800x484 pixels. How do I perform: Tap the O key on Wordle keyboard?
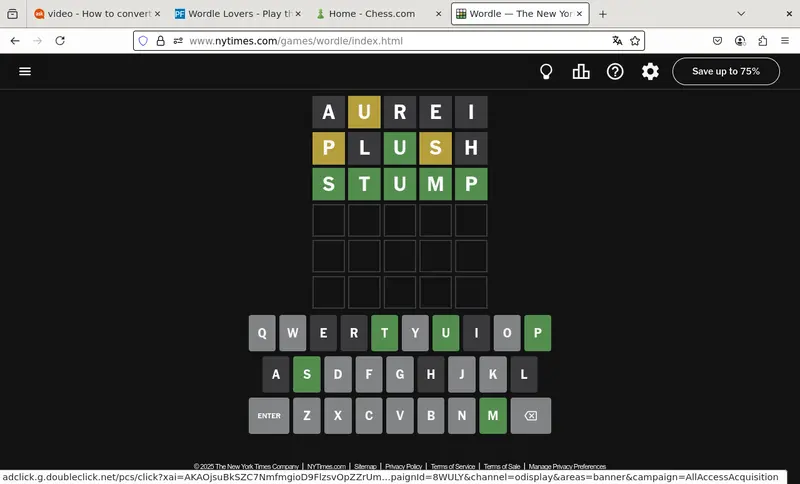[x=507, y=333]
